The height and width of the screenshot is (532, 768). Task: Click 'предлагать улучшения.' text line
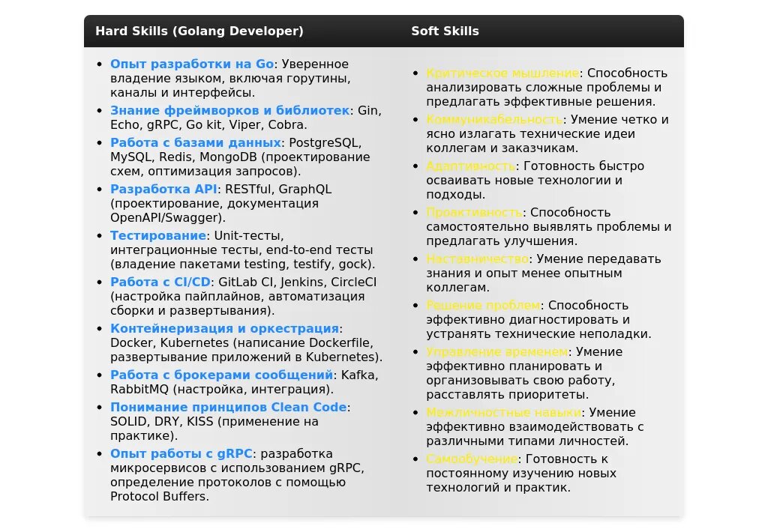pyautogui.click(x=502, y=241)
